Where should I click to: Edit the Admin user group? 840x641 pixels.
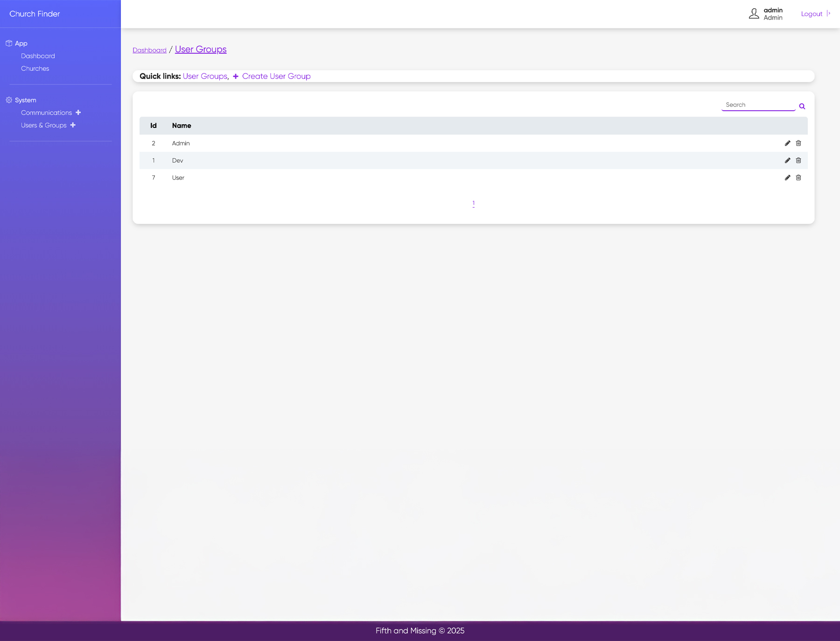point(787,143)
